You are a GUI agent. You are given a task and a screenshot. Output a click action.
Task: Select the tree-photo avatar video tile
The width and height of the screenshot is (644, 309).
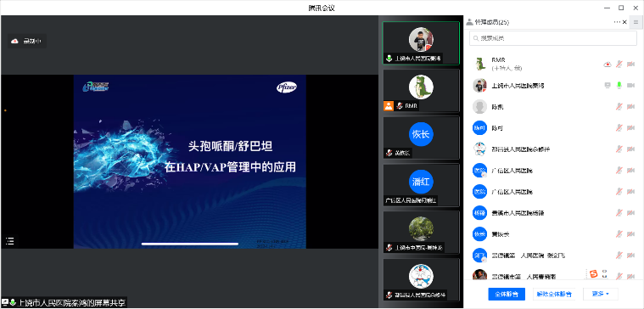[421, 233]
